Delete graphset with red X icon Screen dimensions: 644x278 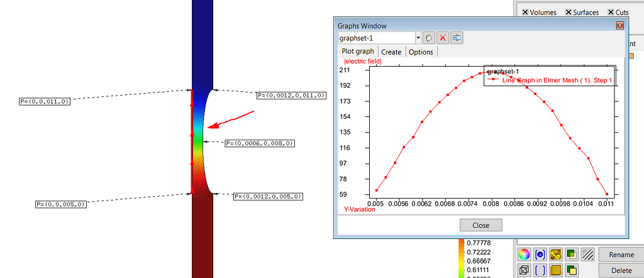pyautogui.click(x=443, y=38)
